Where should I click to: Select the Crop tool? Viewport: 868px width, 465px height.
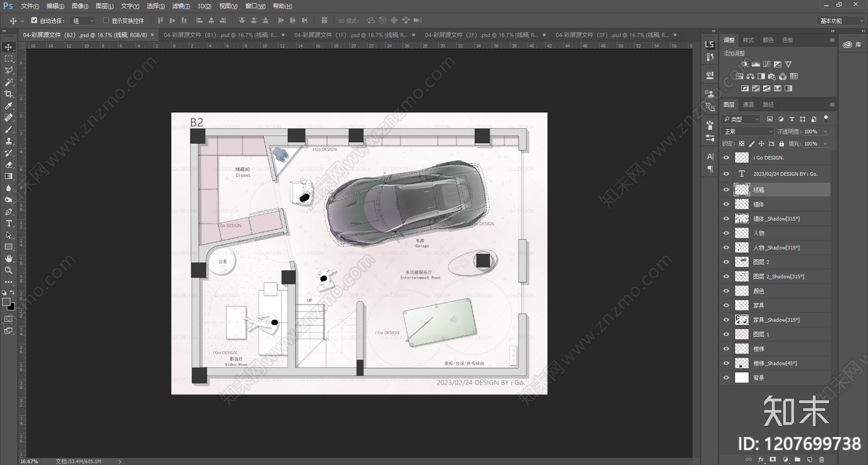(x=9, y=94)
